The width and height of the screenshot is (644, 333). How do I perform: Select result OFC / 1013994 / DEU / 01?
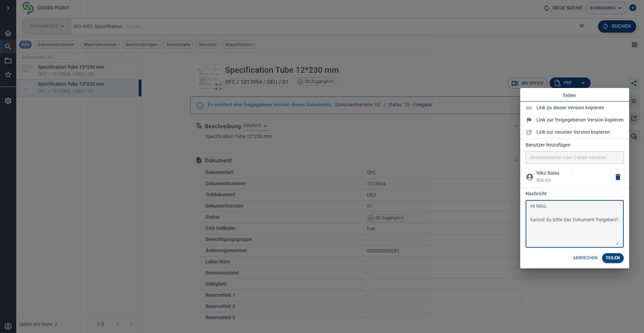[79, 88]
